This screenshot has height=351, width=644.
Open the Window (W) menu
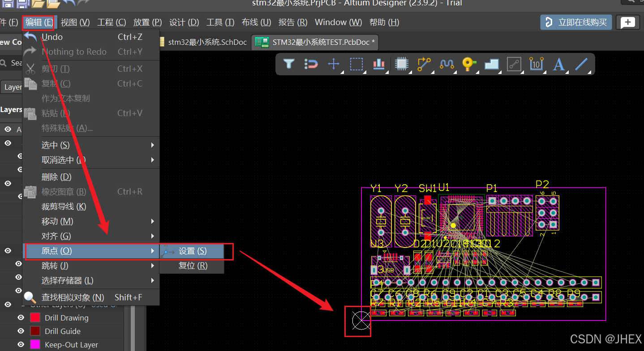pyautogui.click(x=338, y=22)
